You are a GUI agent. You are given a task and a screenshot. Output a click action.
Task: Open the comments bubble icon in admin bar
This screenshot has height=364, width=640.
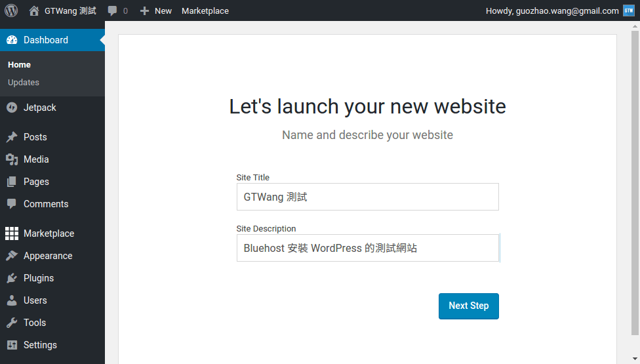(113, 10)
